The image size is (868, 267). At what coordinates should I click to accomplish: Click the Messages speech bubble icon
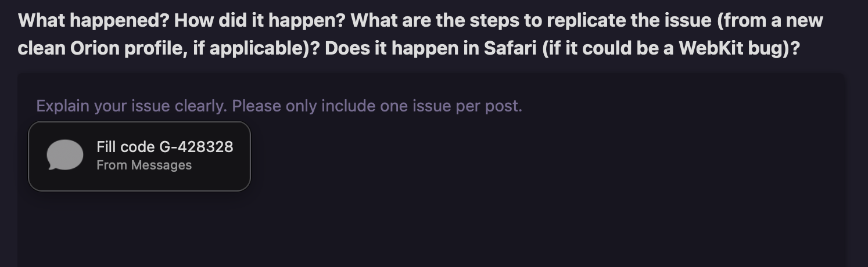(x=65, y=156)
